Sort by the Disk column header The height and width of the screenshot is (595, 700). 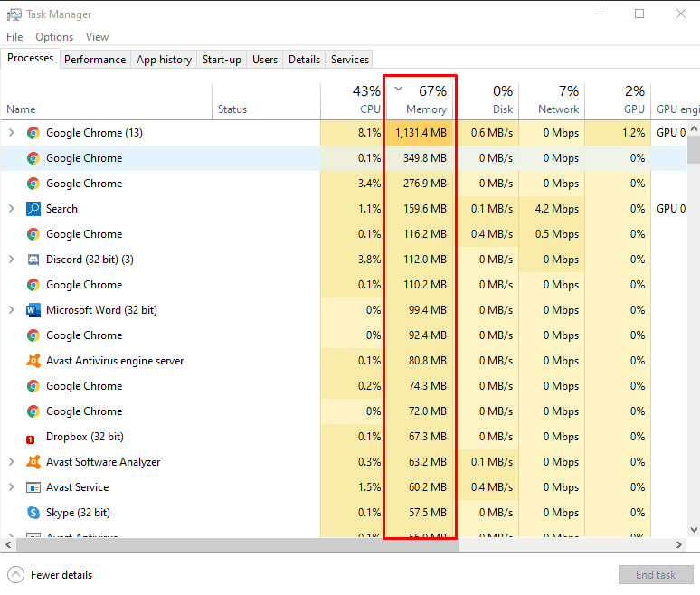(488, 101)
